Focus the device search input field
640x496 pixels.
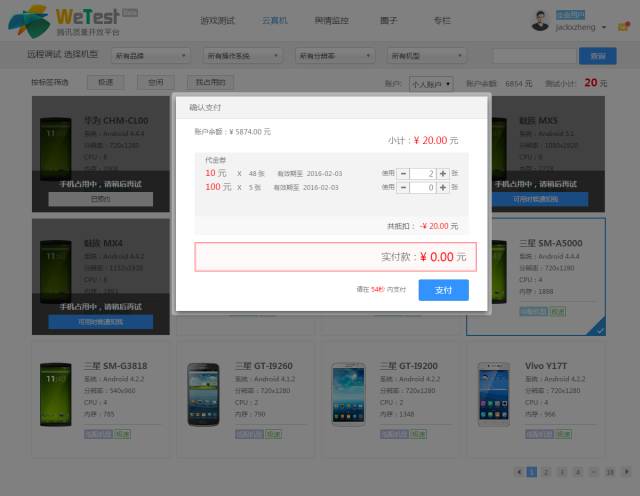pos(535,56)
